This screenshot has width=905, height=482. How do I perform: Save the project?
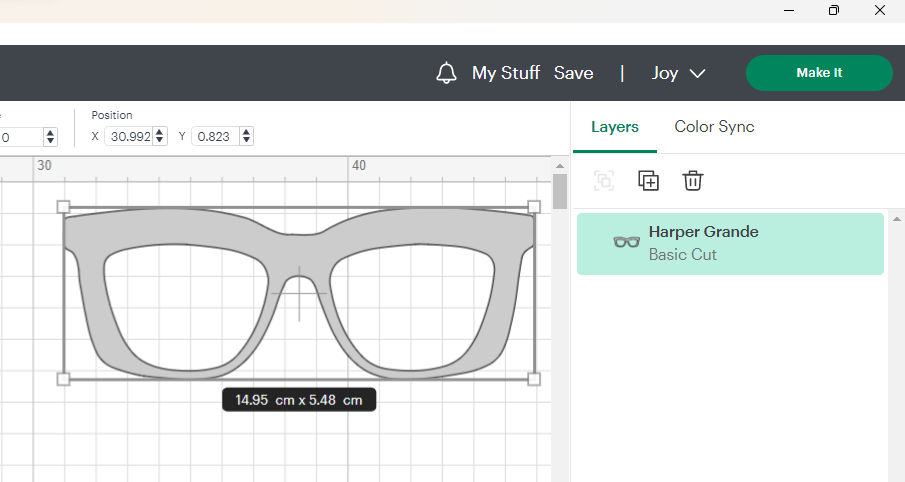(573, 73)
